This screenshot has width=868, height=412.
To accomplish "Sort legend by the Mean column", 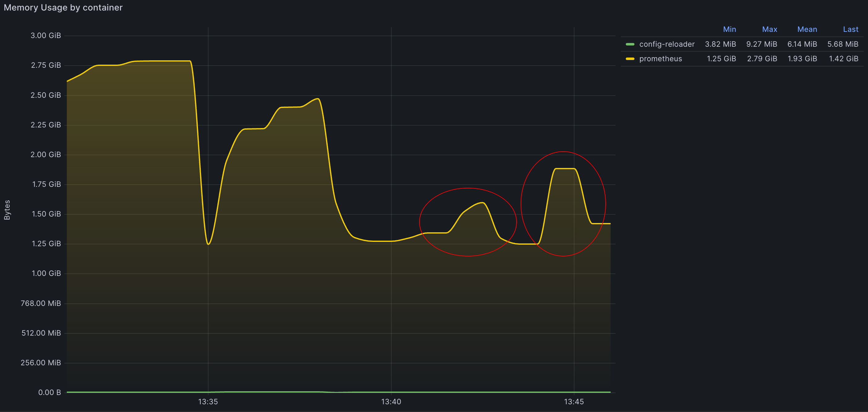I will [x=807, y=29].
